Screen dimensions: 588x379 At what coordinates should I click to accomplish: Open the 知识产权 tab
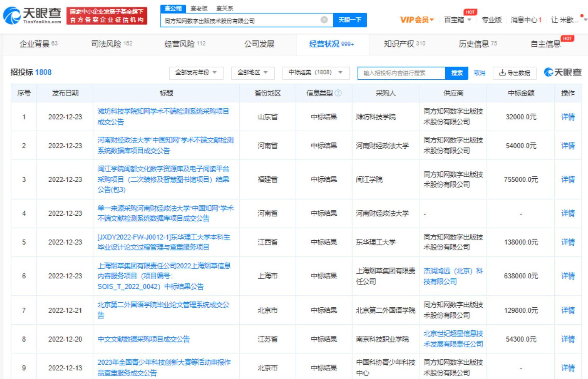click(404, 44)
